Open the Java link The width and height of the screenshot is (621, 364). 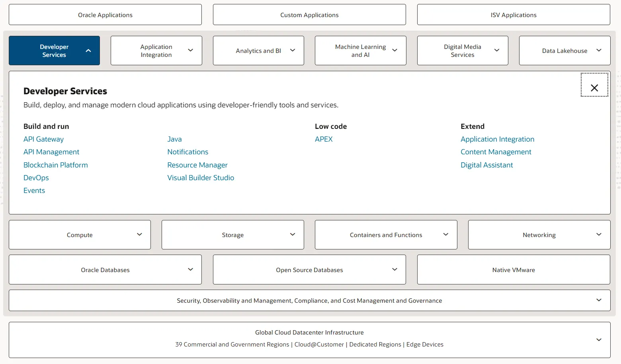[x=174, y=139]
